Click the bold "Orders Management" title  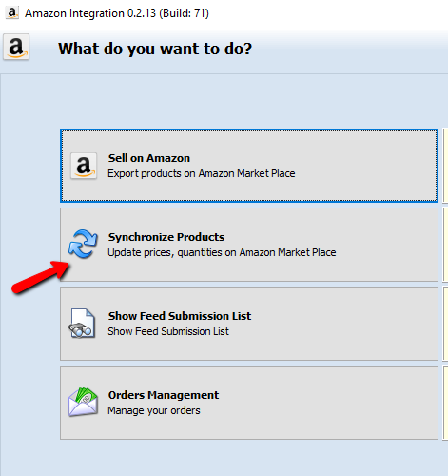point(164,395)
